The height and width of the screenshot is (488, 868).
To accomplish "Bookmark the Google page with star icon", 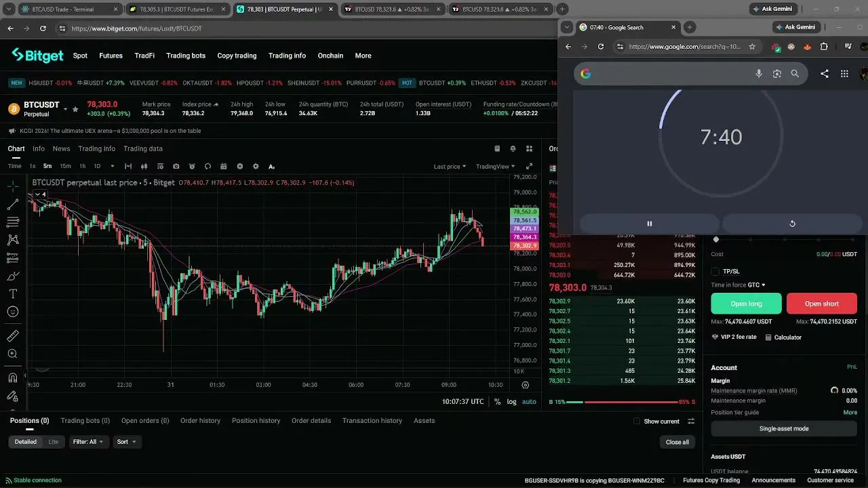I will click(x=752, y=47).
